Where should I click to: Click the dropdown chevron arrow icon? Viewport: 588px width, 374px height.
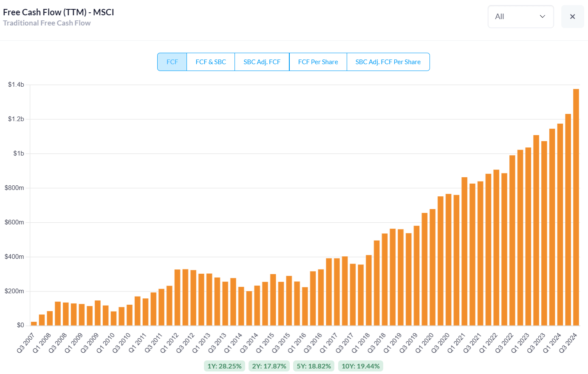pyautogui.click(x=543, y=17)
